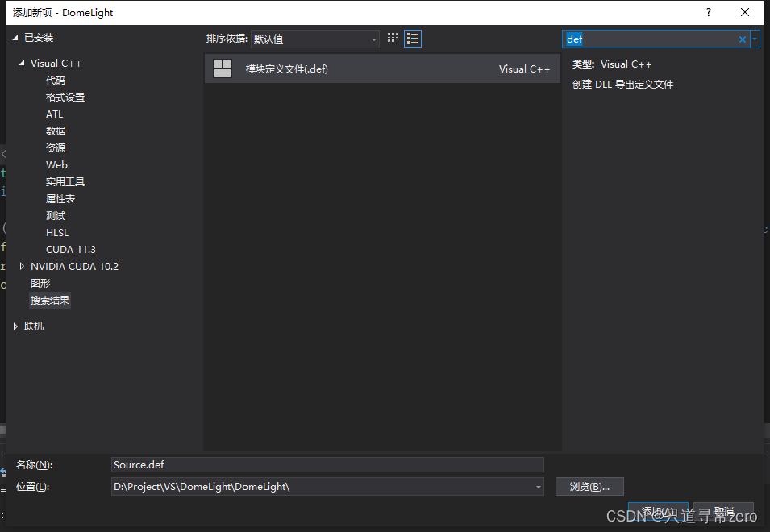Clear the def search using the X icon
The image size is (770, 532).
coord(743,39)
